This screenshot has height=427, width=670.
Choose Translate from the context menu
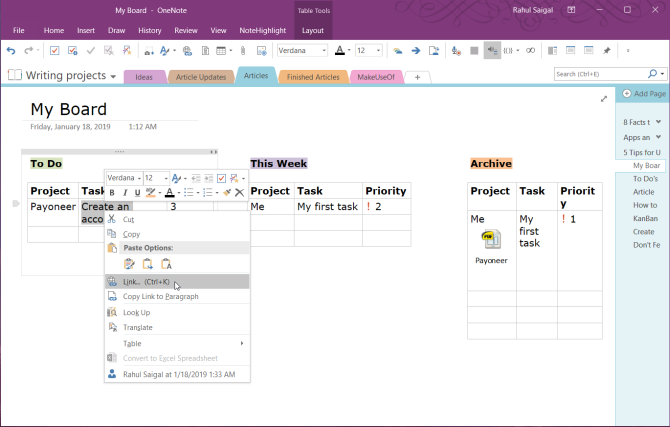click(x=137, y=328)
